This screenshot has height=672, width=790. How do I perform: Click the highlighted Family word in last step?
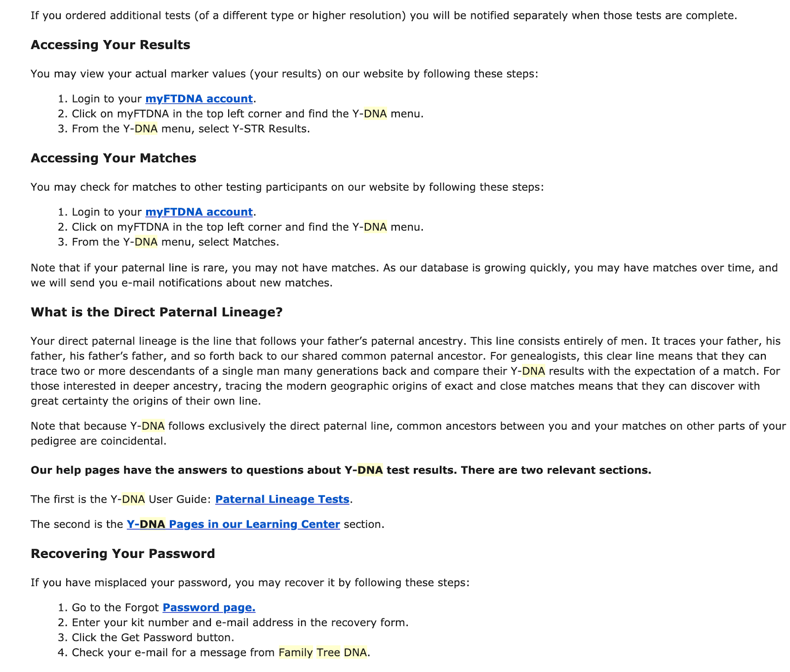[296, 653]
